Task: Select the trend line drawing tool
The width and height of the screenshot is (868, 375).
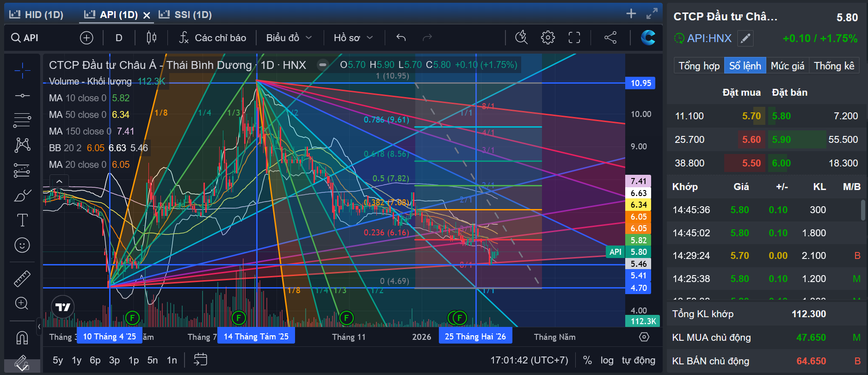Action: [22, 95]
